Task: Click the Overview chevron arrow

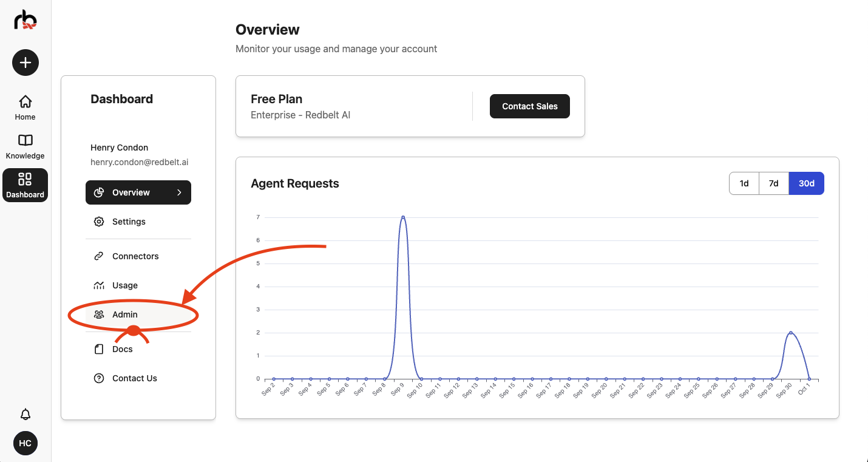Action: 179,192
